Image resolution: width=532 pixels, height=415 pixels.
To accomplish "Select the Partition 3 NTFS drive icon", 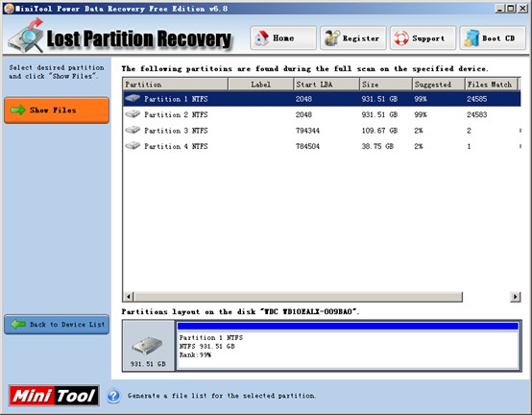I will 133,130.
